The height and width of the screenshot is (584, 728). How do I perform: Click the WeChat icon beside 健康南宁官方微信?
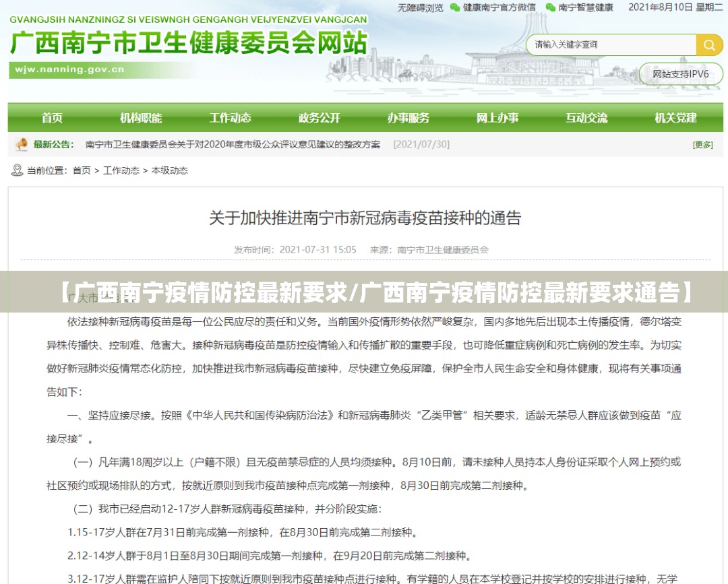click(455, 7)
